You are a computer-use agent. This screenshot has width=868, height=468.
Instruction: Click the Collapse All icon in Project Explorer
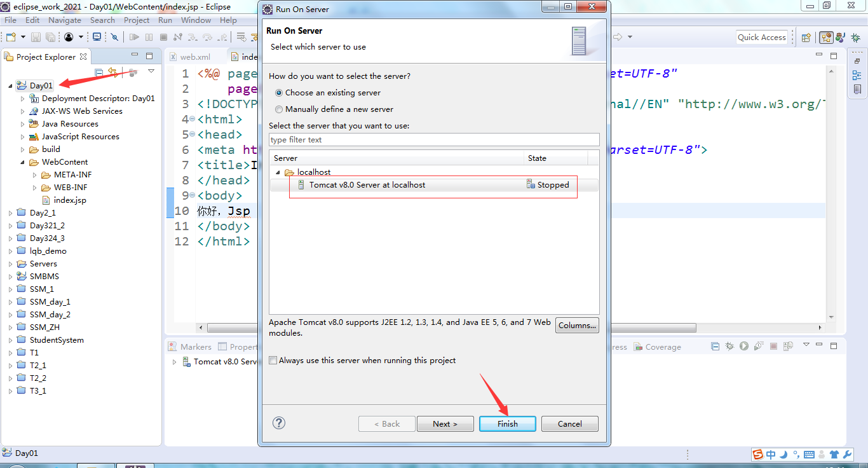click(x=99, y=72)
